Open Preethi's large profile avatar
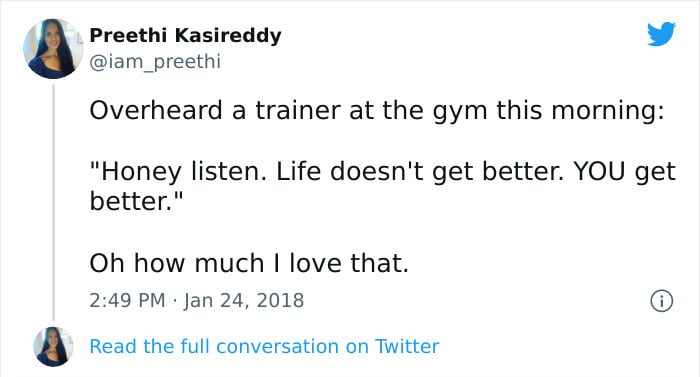 tap(53, 49)
